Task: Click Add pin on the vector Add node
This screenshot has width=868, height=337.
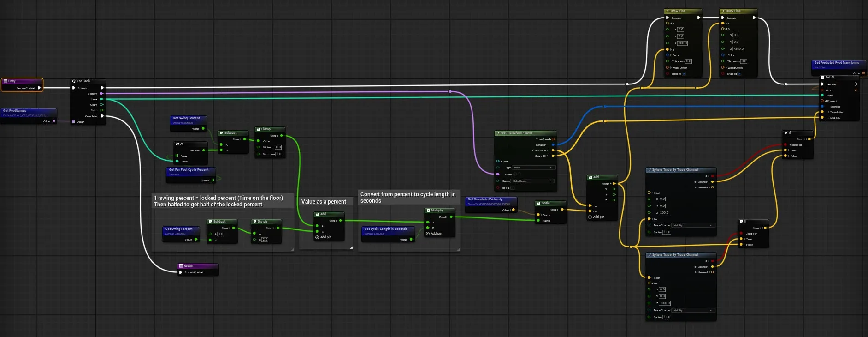Action: pyautogui.click(x=596, y=217)
